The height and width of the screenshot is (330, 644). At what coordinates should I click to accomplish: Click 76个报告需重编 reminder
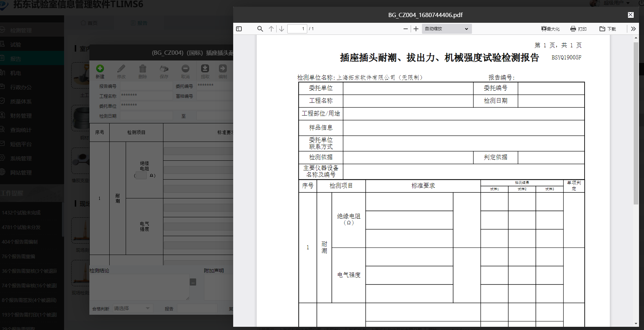(19, 256)
